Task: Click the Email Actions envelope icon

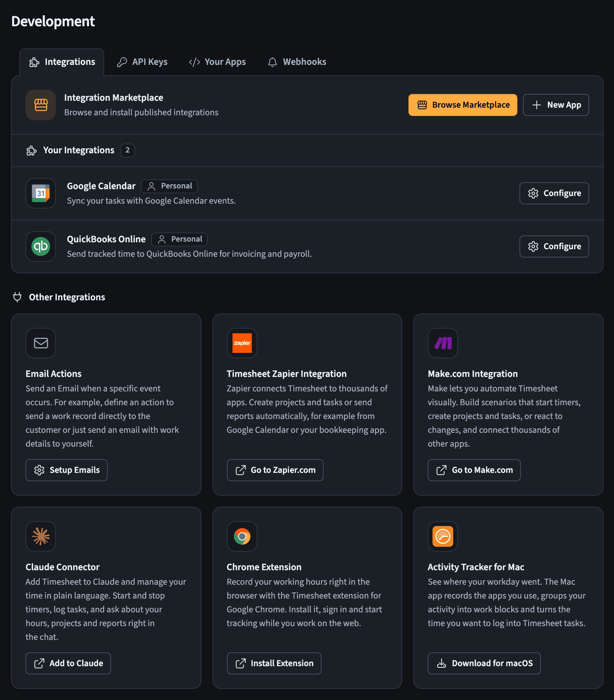Action: click(x=41, y=343)
